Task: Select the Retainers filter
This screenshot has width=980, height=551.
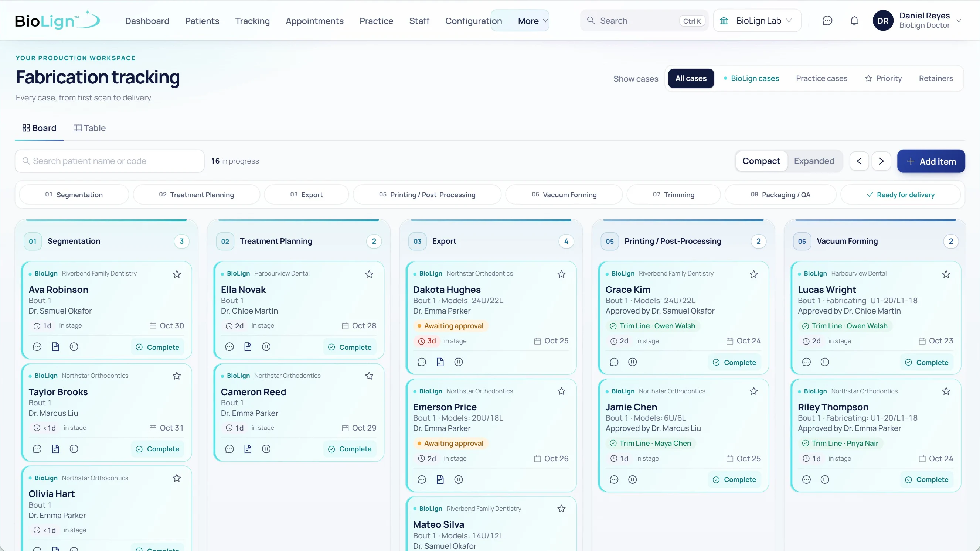Action: [936, 78]
